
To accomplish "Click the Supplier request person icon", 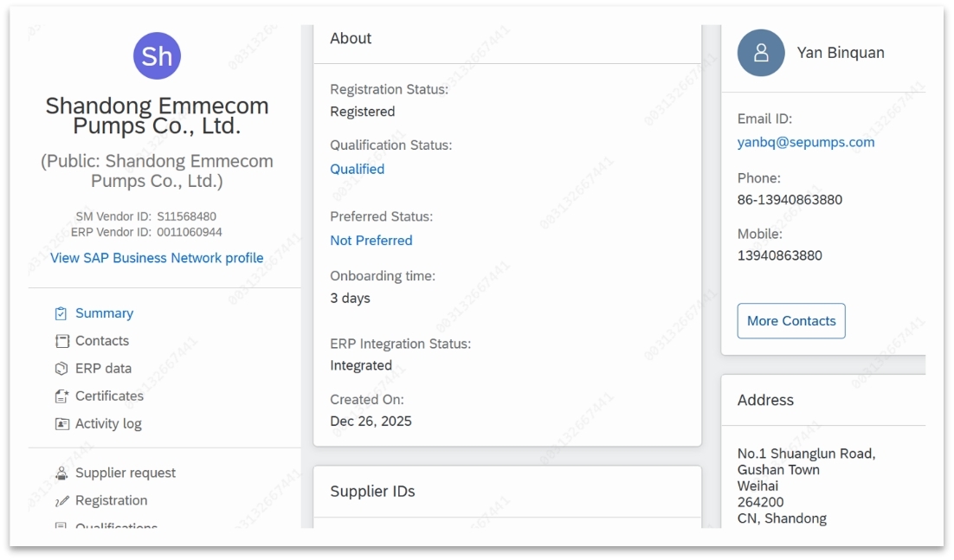I will (x=61, y=473).
